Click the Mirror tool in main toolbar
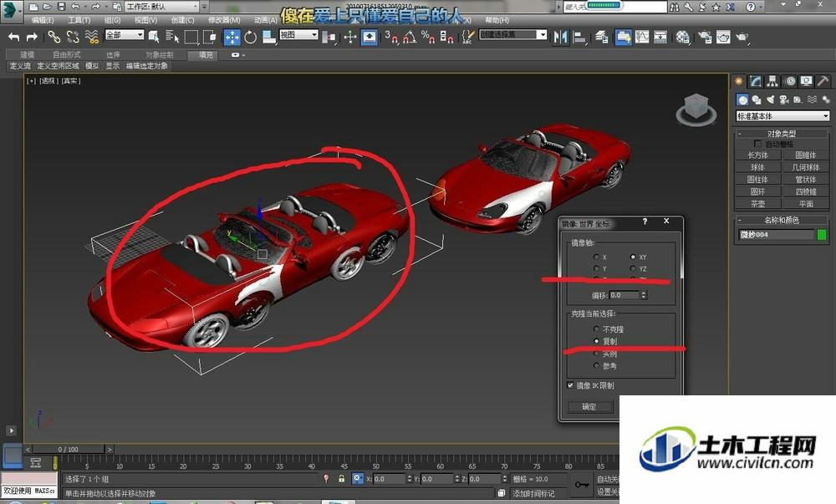Screen dimensions: 836x504 click(560, 37)
